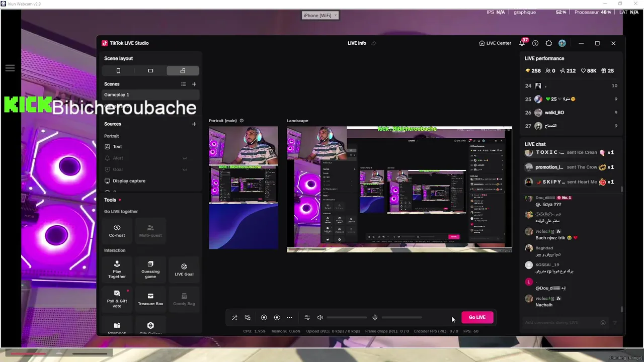This screenshot has height=362, width=644.
Task: Open the help question mark icon
Action: (x=535, y=43)
